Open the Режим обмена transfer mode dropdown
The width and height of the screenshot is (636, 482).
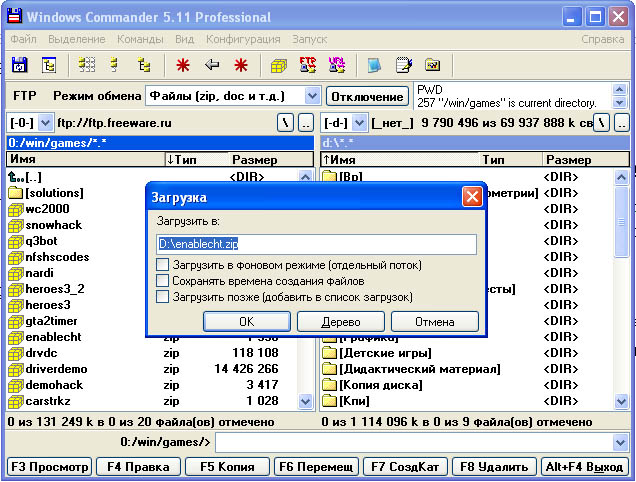(312, 96)
